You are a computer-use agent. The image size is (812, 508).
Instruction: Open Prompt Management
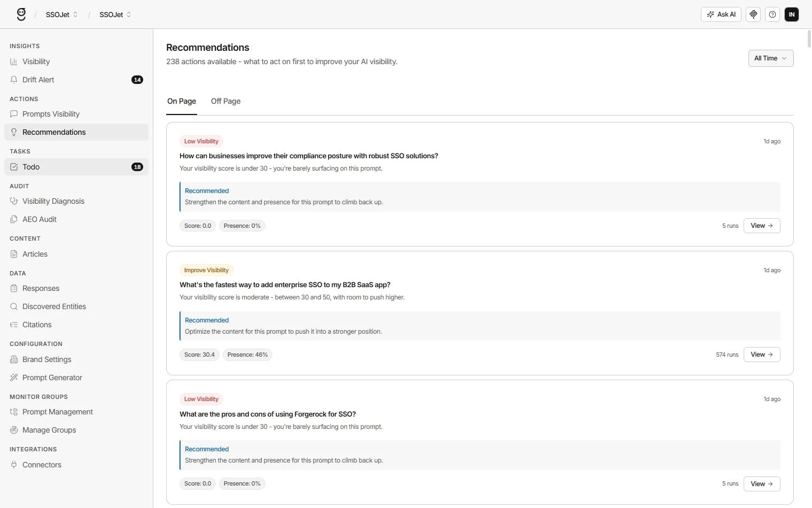(76, 412)
